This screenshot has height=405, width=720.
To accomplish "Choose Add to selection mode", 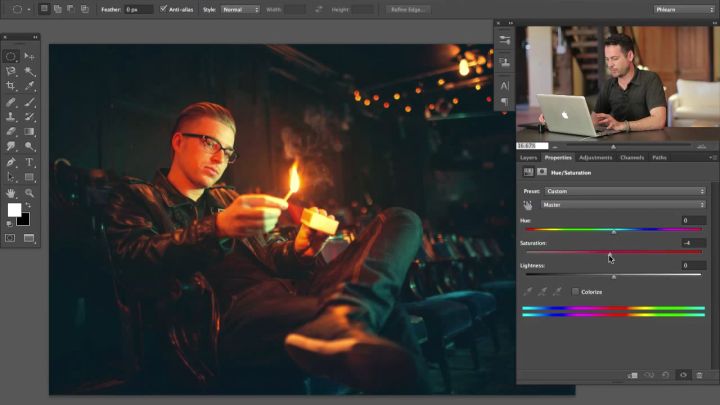I will point(58,9).
